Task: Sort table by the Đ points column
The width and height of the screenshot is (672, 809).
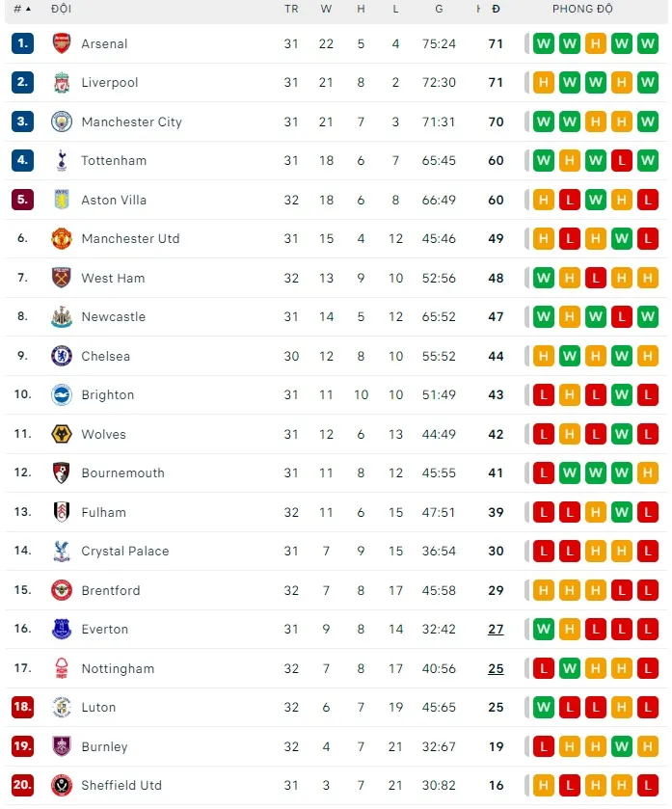Action: tap(496, 9)
